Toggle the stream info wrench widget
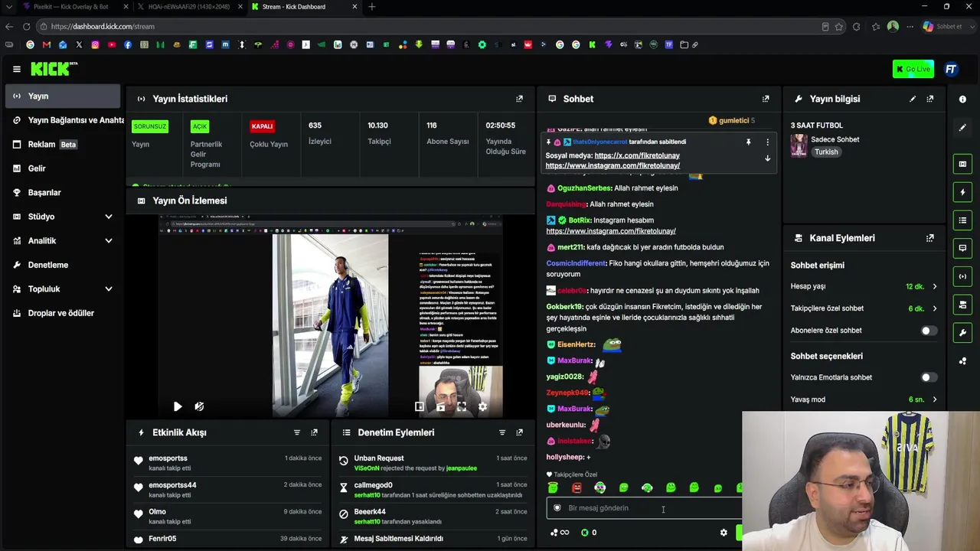The image size is (980, 551). 962,333
